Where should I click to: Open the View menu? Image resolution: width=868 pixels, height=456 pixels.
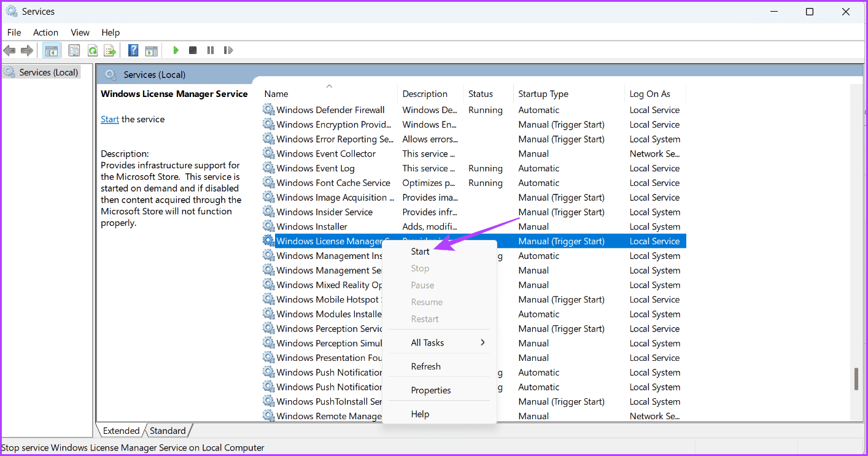[x=80, y=33]
